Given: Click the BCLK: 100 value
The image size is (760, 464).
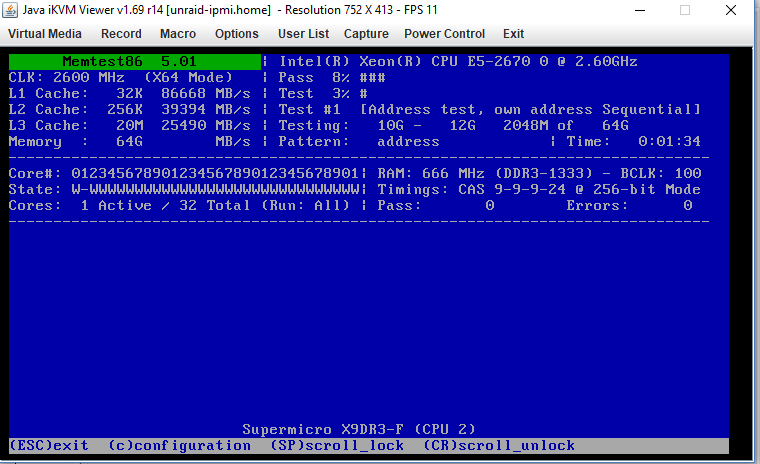Looking at the screenshot, I should pos(661,174).
